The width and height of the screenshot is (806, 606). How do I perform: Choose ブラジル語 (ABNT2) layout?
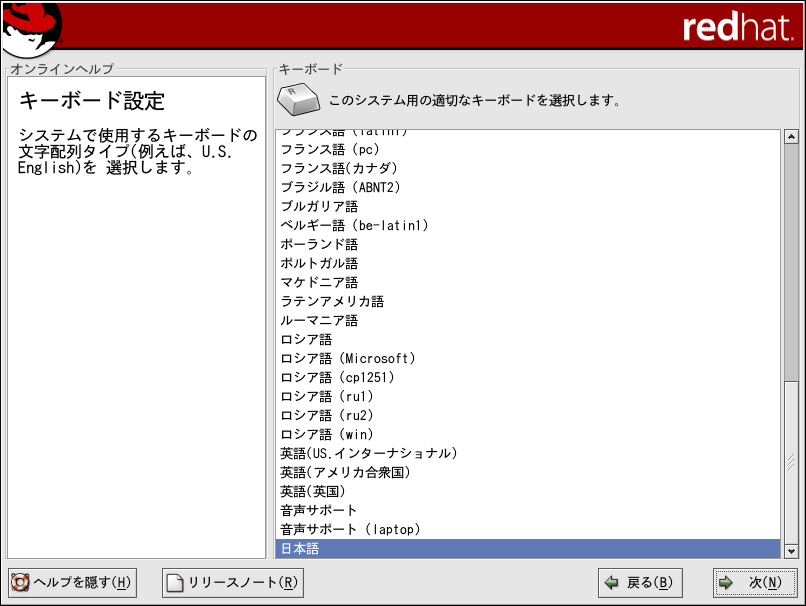tap(341, 187)
